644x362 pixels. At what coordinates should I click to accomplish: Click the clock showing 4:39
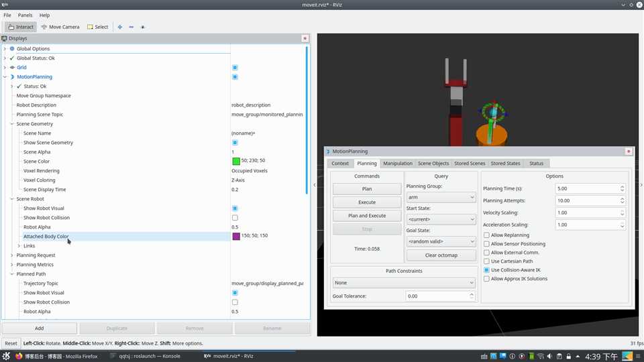pos(601,356)
